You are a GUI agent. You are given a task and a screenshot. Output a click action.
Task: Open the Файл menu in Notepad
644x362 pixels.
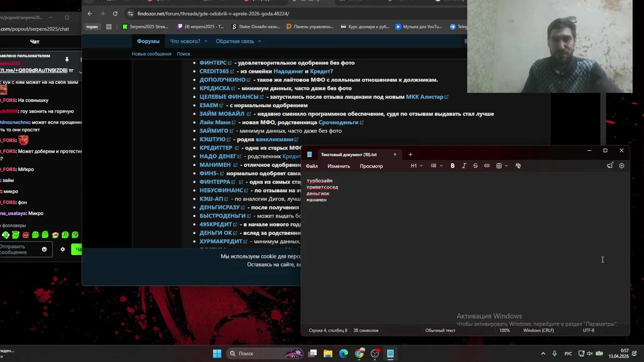[x=311, y=166]
